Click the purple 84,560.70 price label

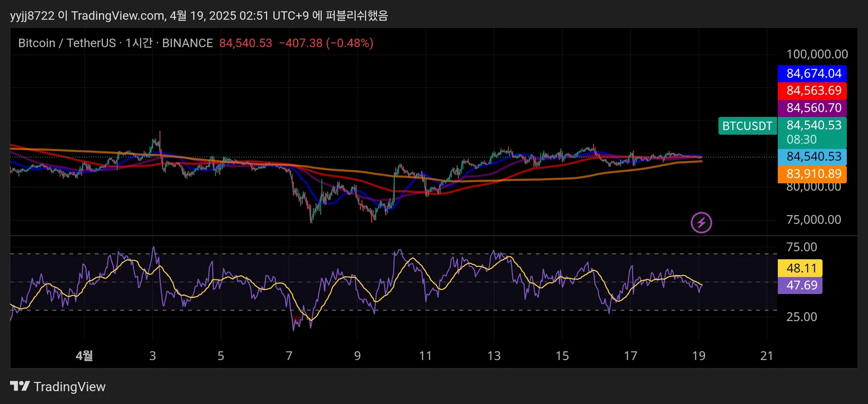[812, 108]
